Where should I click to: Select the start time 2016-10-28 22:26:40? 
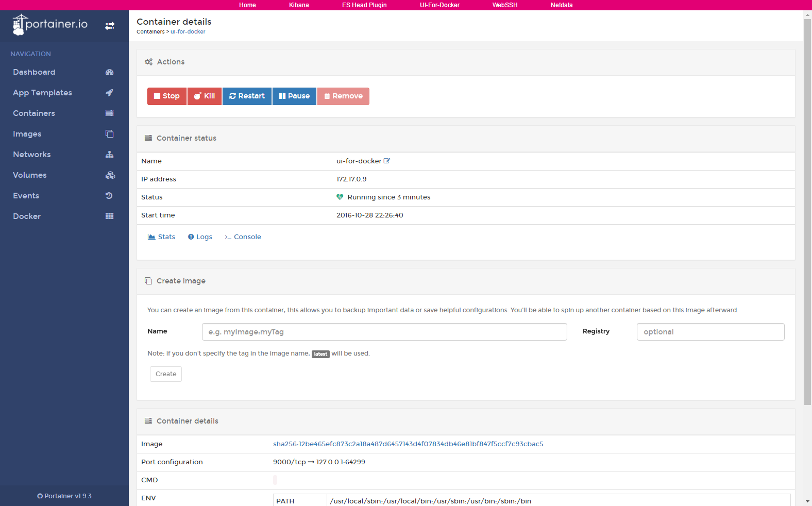click(370, 215)
